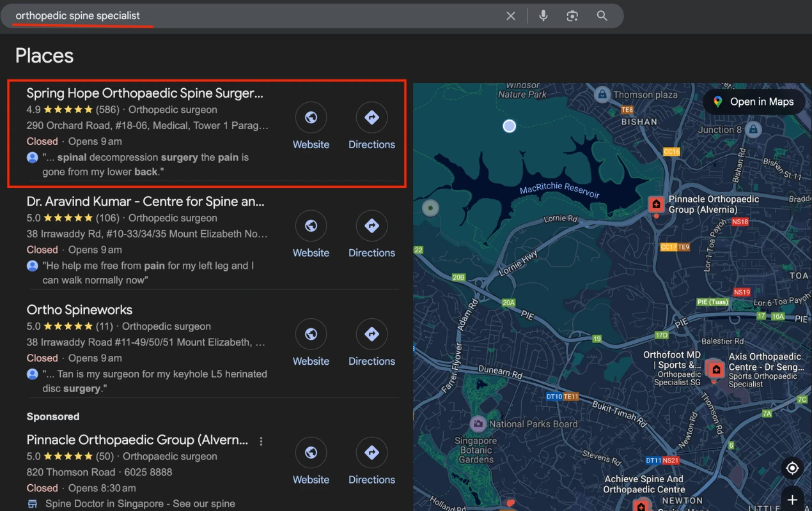
Task: Open the Pinnacle Orthopaedic Group (Alvernia) sponsored title
Action: [x=137, y=440]
